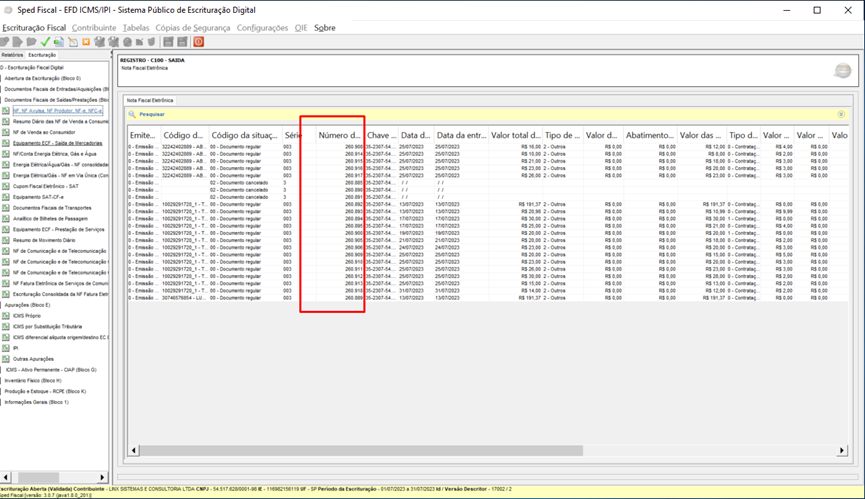Select row with document number 260.908

tap(487, 147)
